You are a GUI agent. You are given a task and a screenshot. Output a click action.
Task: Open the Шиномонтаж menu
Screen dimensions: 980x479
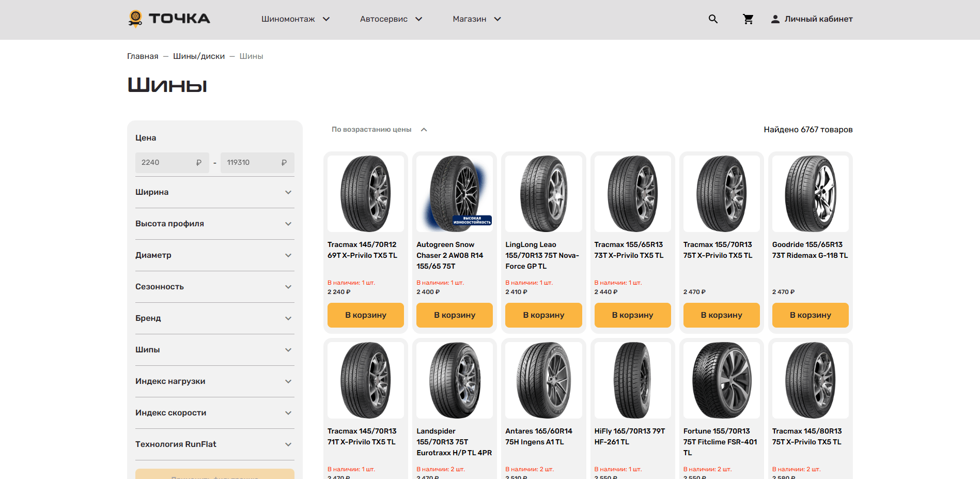tap(288, 19)
